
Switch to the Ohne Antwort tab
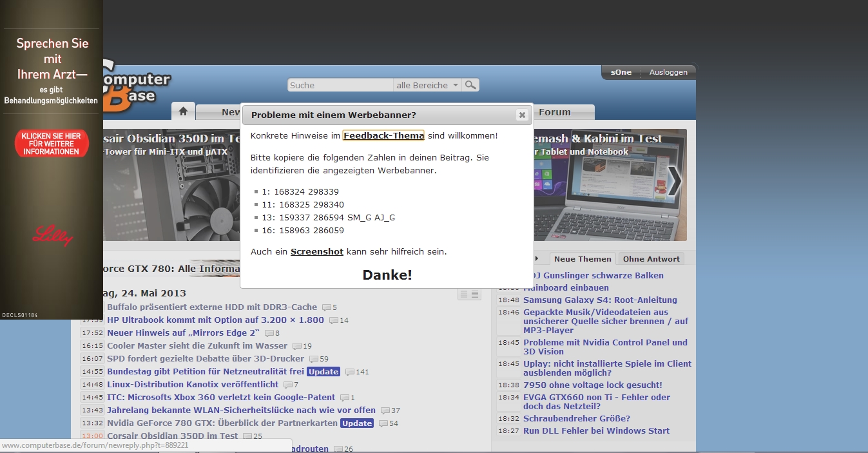(651, 259)
